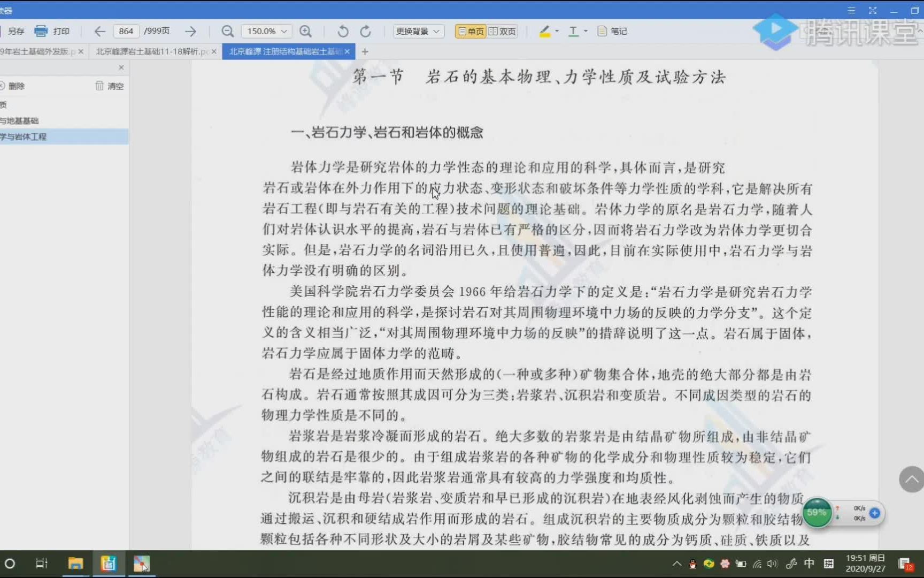Close the active 注册结构基础岩土基础 tab
Screen dimensions: 924x578
[347, 51]
